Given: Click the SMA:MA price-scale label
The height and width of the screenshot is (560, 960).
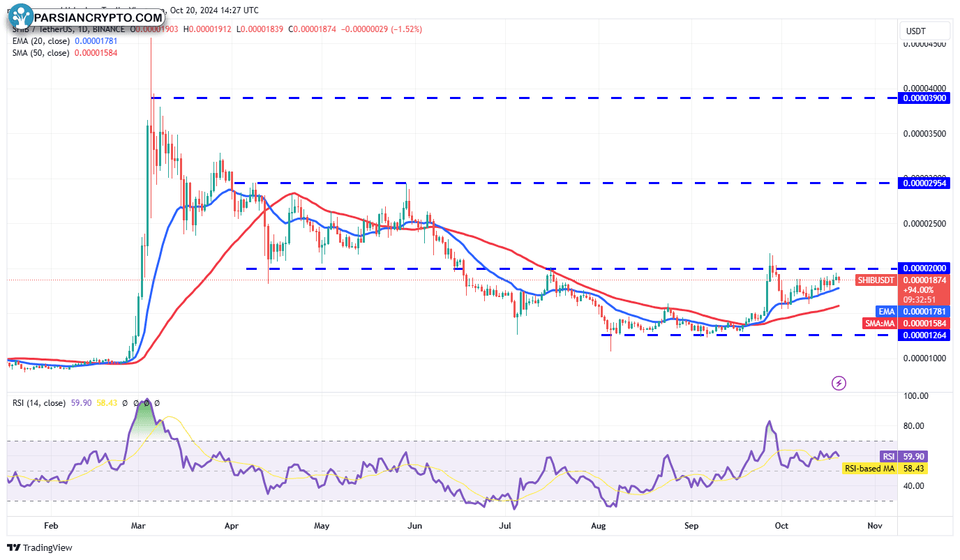Looking at the screenshot, I should point(880,324).
